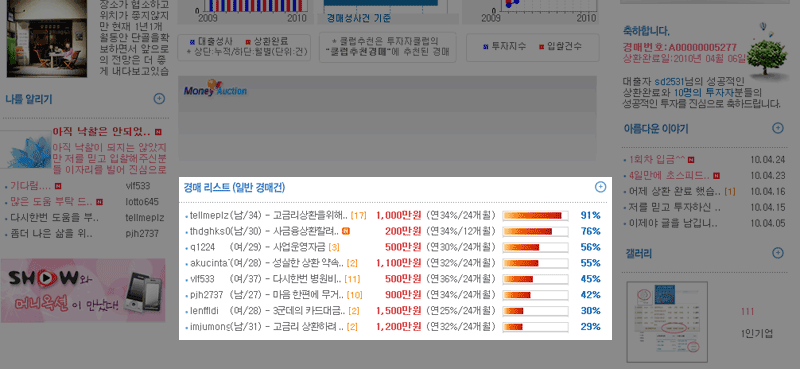Click the new badge next to 기다림
The width and height of the screenshot is (800, 369).
[x=58, y=186]
